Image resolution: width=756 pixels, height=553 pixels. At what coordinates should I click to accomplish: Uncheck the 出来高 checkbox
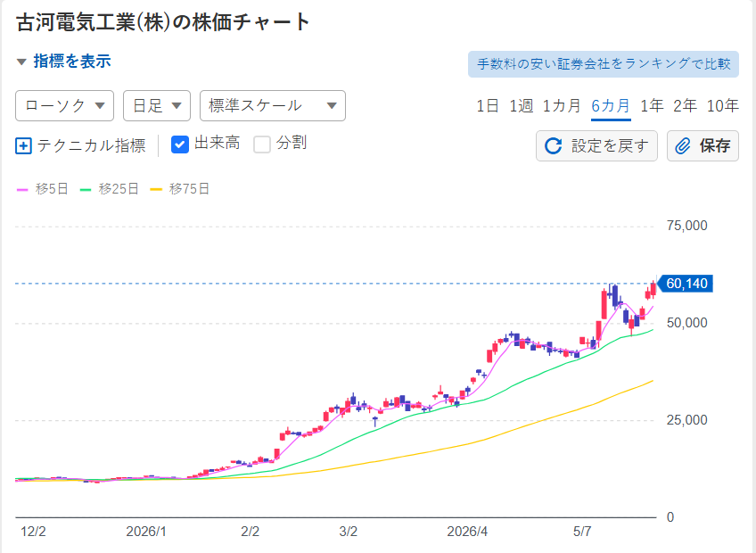(180, 144)
